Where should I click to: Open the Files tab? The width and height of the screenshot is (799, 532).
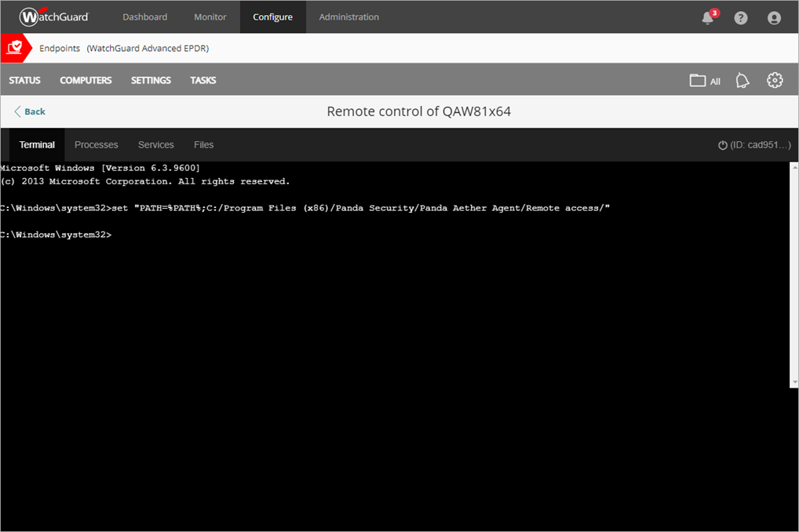click(203, 144)
